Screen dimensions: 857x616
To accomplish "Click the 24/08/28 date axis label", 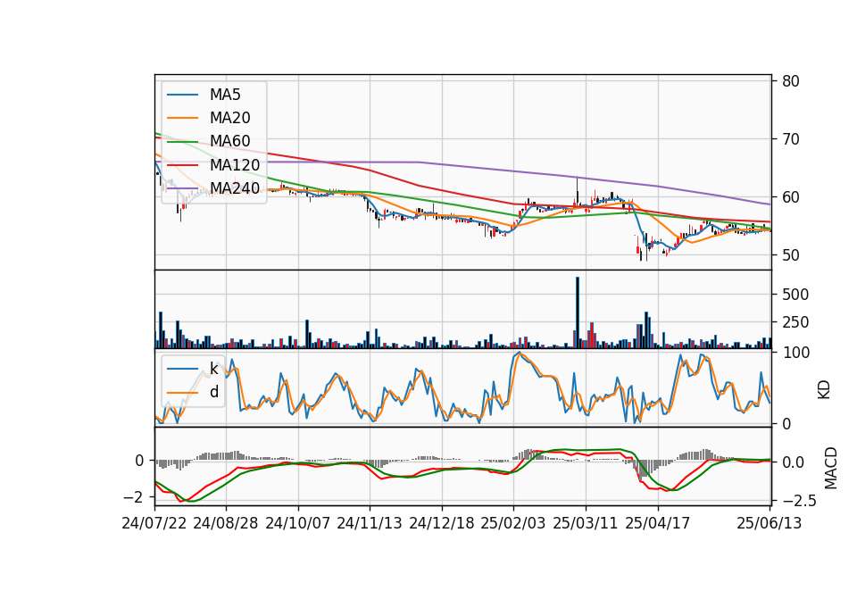I will coord(226,523).
